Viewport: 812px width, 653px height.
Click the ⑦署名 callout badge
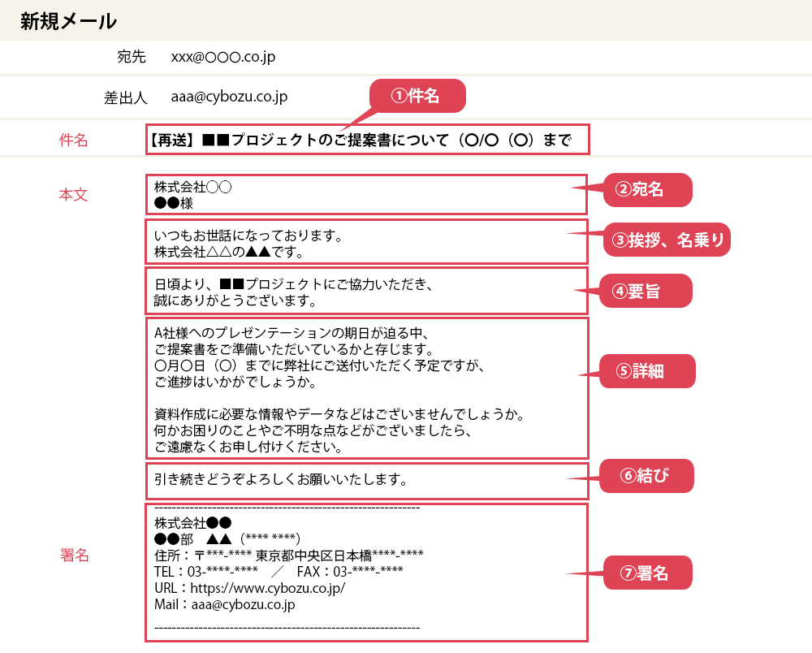point(646,573)
